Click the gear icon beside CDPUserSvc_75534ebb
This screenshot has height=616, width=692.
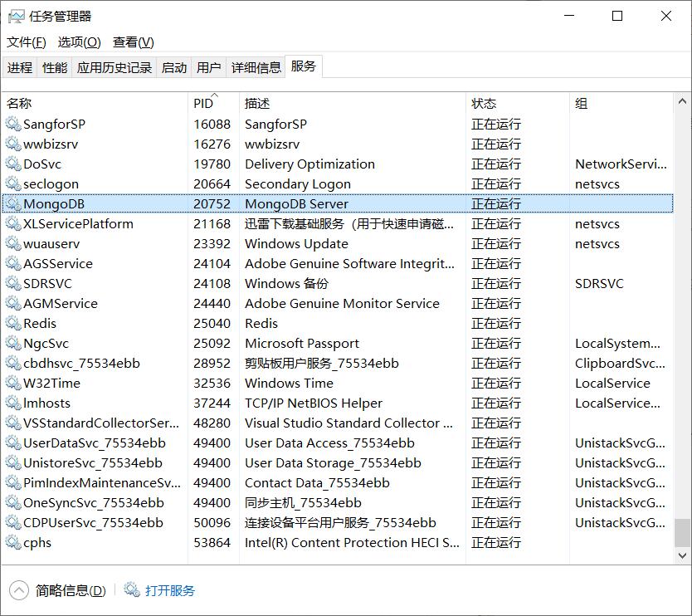[x=13, y=522]
